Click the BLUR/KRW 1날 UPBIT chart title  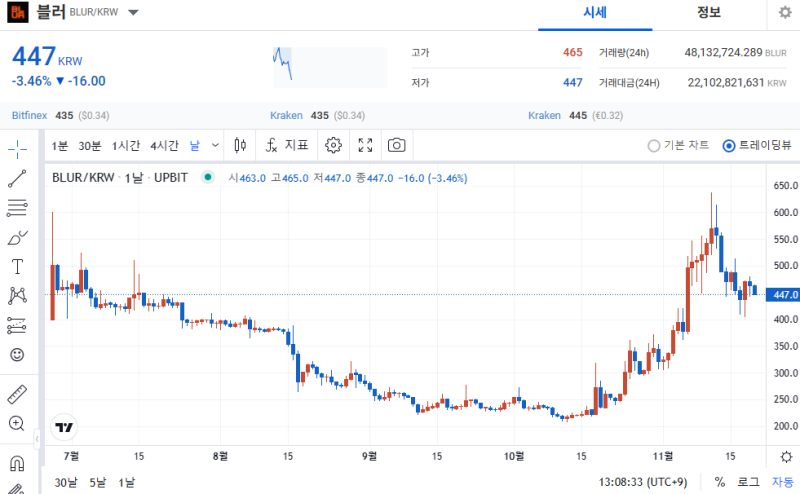point(120,178)
